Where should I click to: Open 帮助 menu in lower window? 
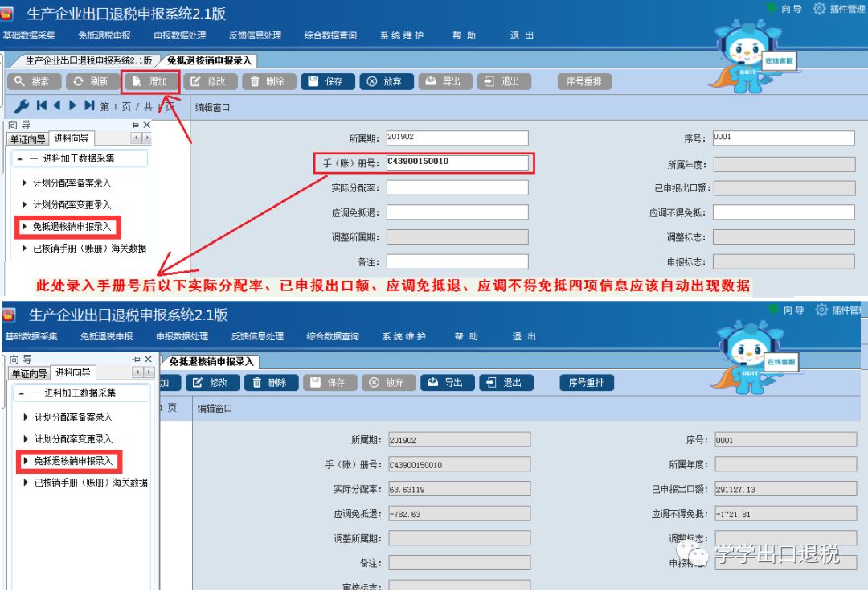click(x=466, y=336)
